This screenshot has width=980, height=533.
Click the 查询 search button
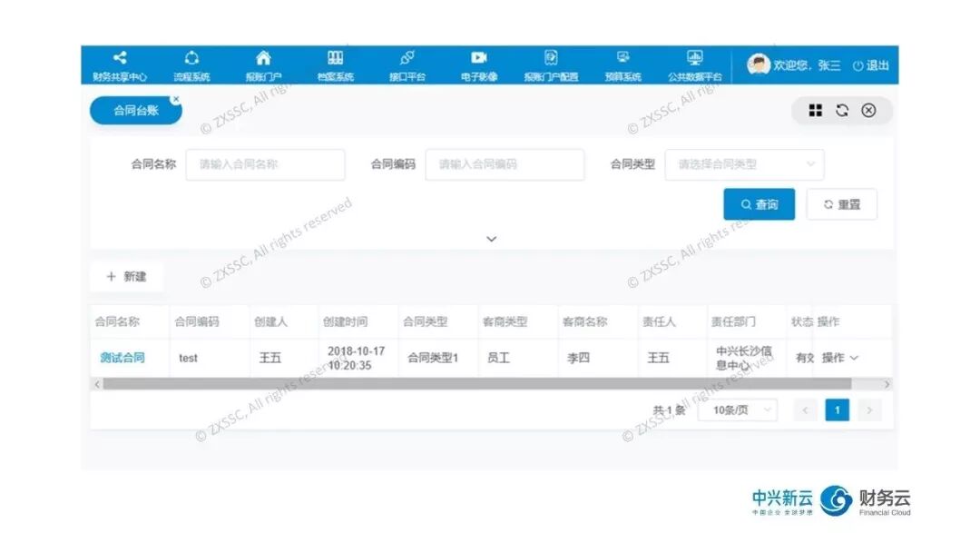[759, 204]
